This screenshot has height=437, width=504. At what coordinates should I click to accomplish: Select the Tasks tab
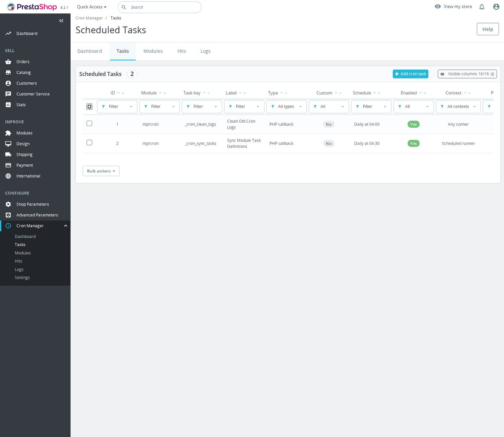tap(123, 51)
